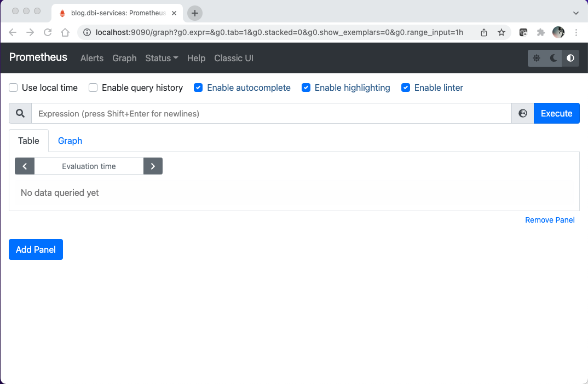Go to Alerts in the navbar
This screenshot has height=384, width=588.
92,58
